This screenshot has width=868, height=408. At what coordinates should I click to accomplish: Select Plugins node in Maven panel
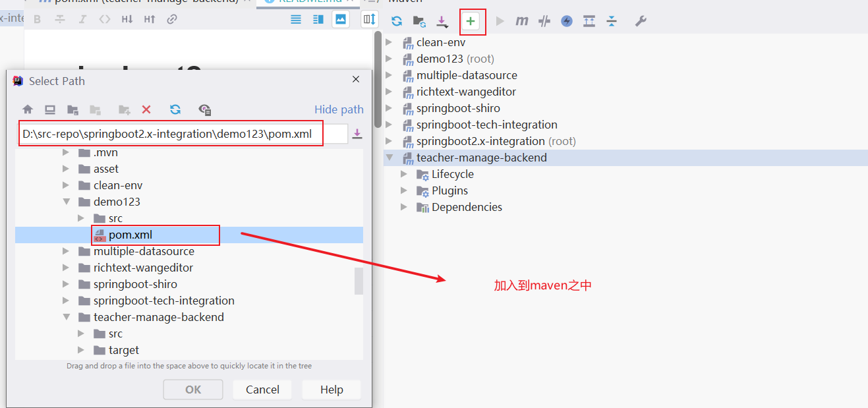click(449, 190)
